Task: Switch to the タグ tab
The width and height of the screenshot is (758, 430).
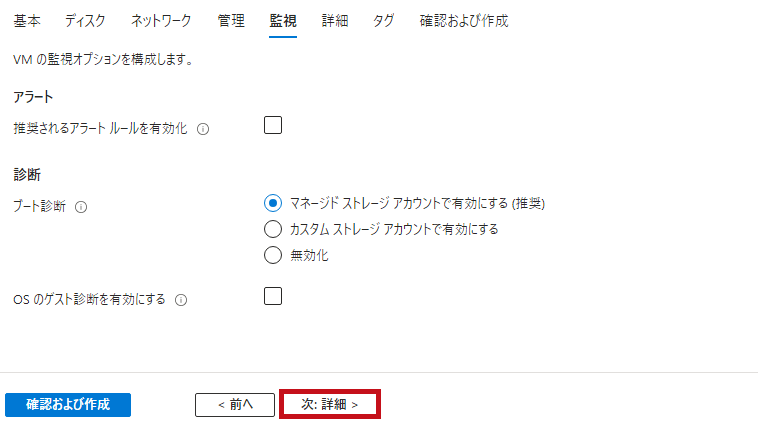Action: 383,21
